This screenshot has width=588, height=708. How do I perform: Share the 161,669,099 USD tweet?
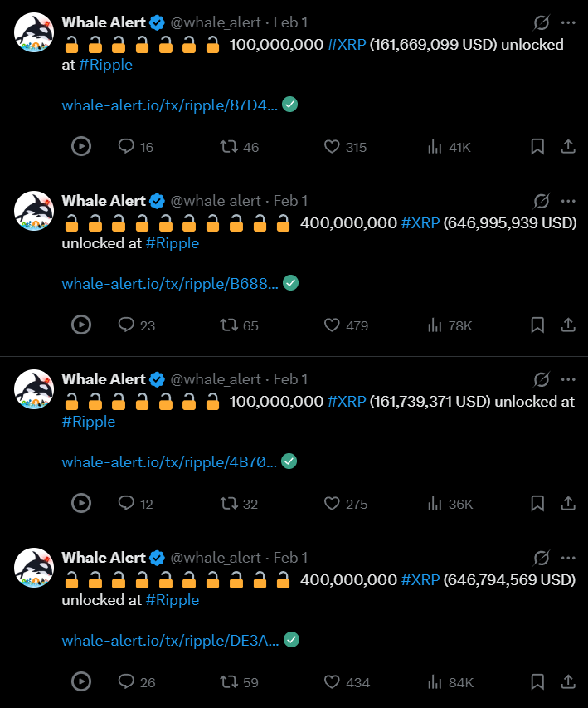[x=568, y=147]
